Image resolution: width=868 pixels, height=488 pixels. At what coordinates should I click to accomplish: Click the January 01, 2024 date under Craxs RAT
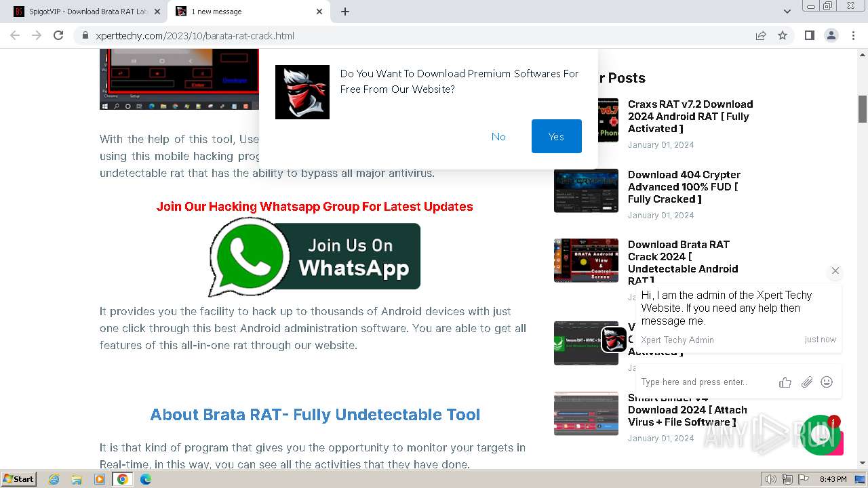[x=660, y=144]
